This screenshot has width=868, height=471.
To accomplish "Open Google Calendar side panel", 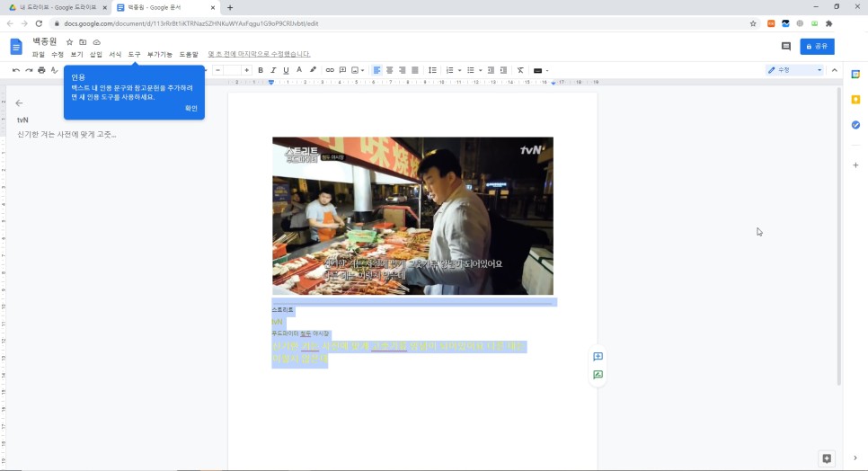I will pyautogui.click(x=855, y=75).
